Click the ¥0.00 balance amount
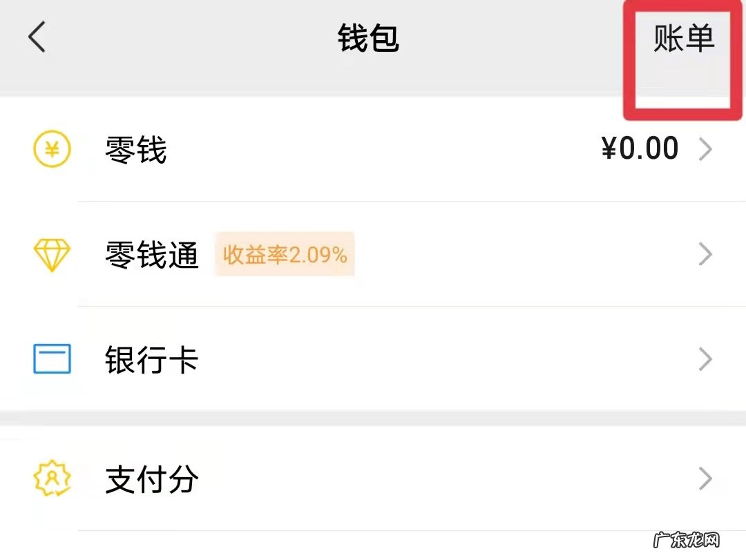Screen dimensions: 746x560 [639, 148]
